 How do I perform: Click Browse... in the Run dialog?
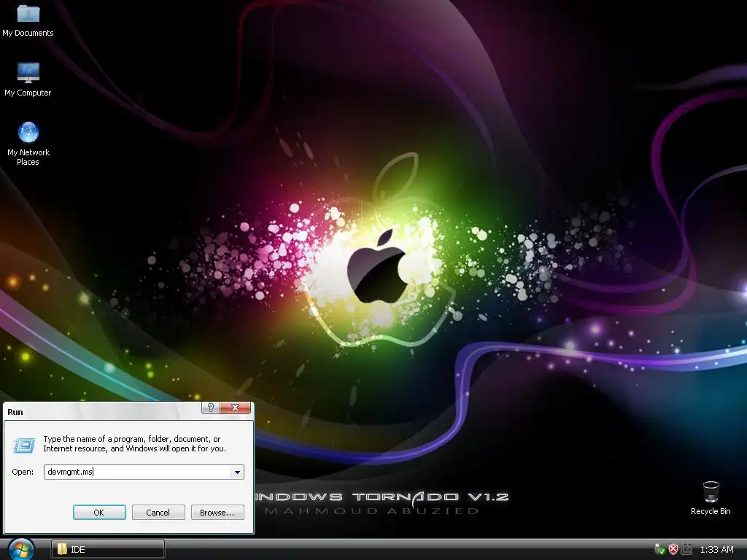pos(217,513)
